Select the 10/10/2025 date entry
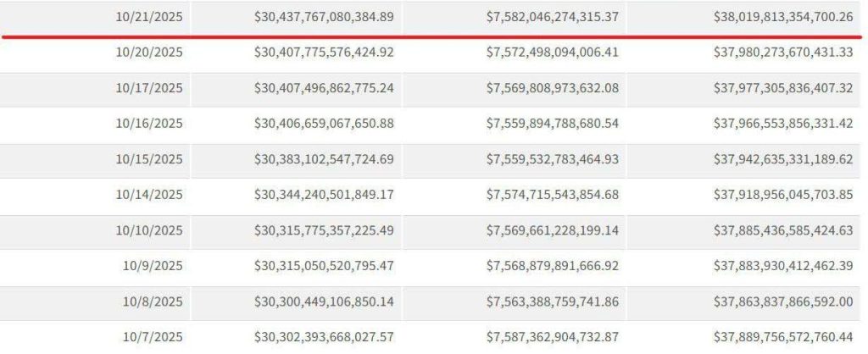The image size is (868, 354). point(149,230)
